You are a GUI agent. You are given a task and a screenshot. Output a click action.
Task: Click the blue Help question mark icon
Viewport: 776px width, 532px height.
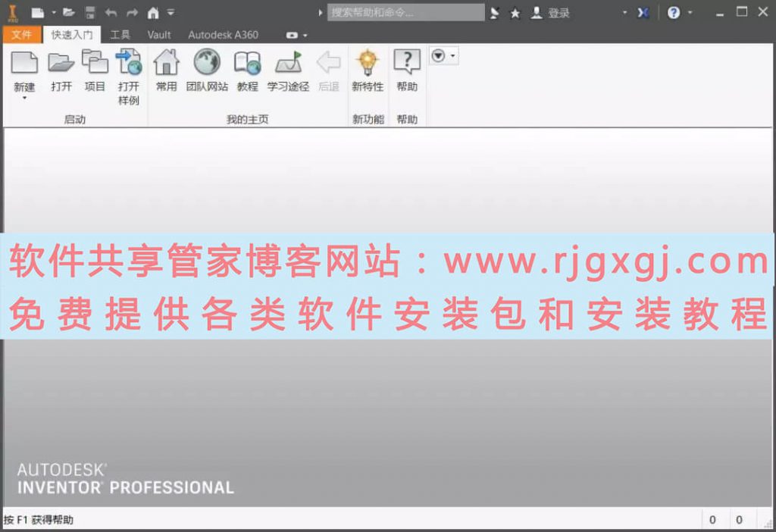674,13
